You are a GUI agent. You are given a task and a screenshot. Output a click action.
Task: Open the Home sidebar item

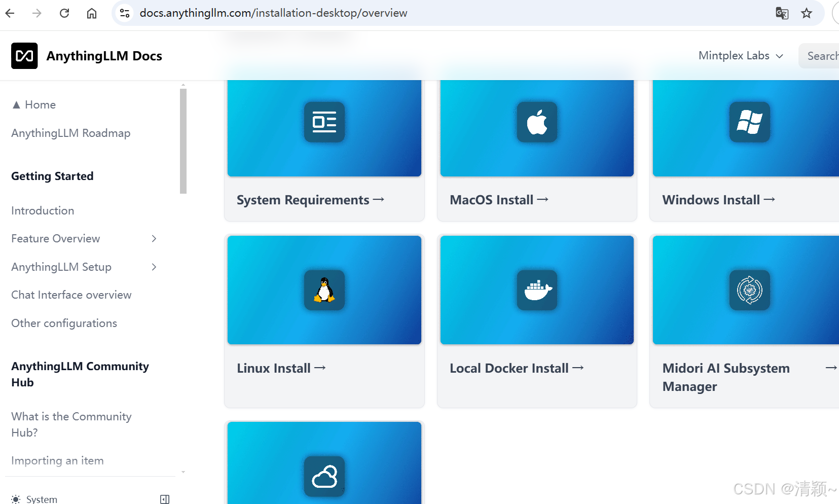click(34, 105)
